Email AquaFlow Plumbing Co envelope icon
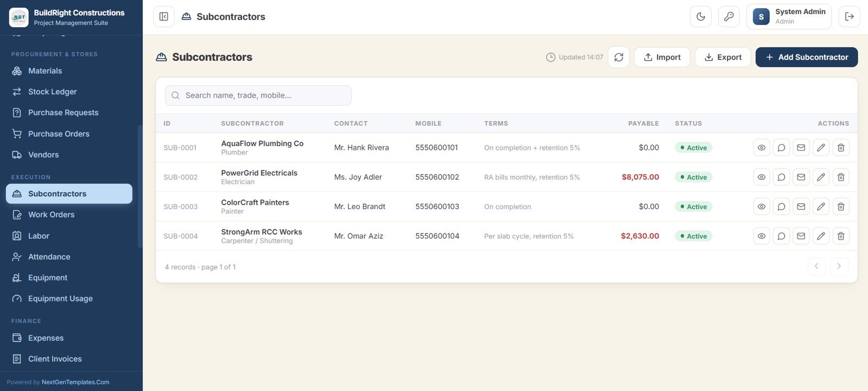This screenshot has width=868, height=391. [x=801, y=148]
